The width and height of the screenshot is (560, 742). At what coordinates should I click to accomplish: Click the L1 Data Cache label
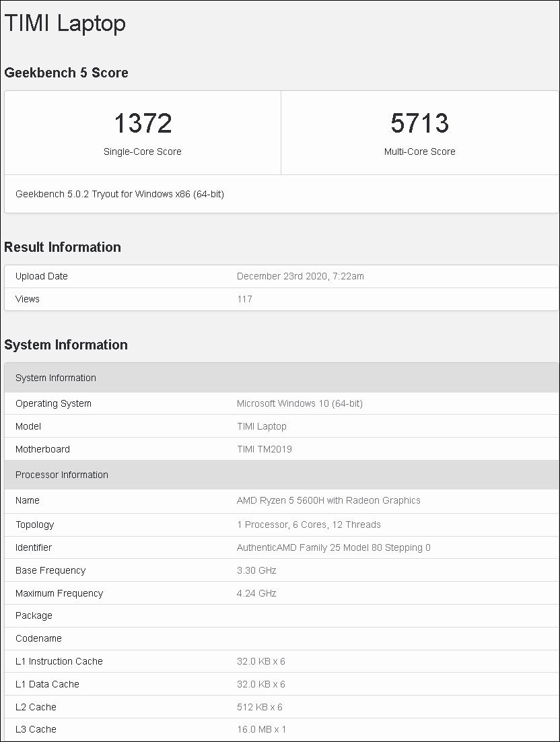47,684
